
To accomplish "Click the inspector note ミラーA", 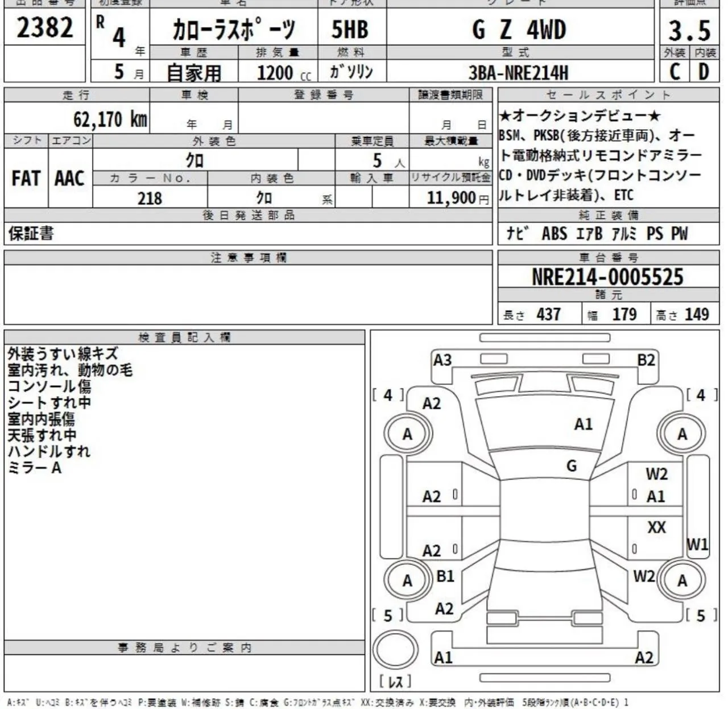I will point(34,468).
